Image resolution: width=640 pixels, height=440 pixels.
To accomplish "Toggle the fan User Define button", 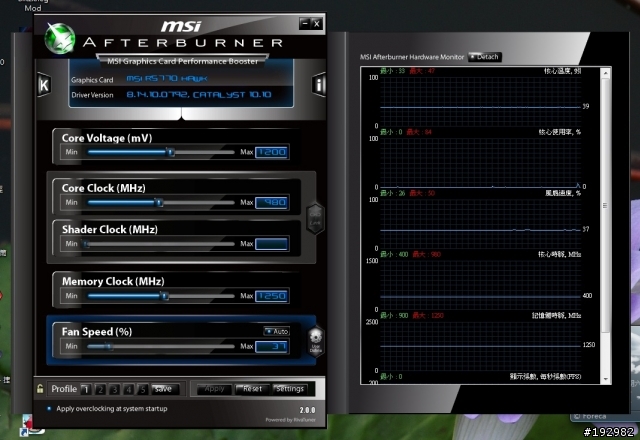I will 316,342.
